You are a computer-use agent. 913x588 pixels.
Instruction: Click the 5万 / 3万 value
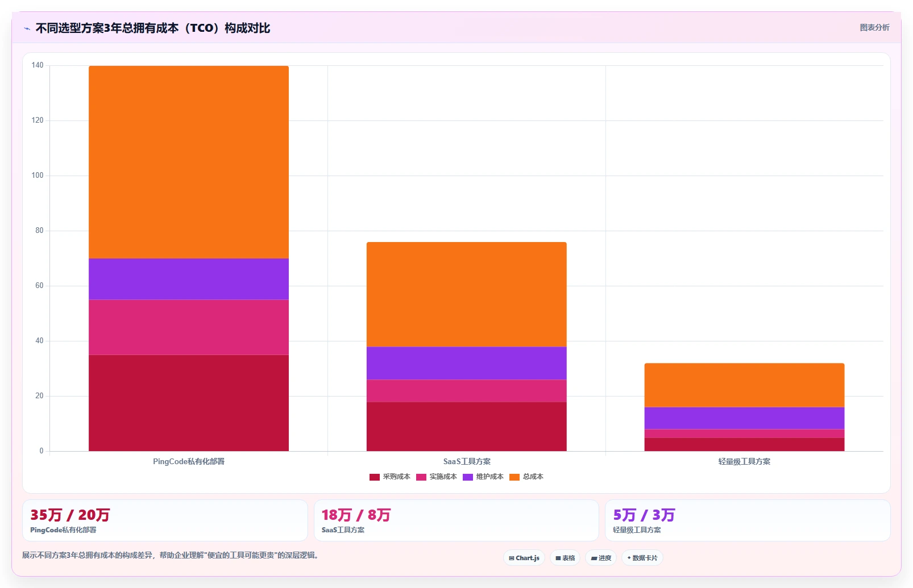click(x=644, y=515)
